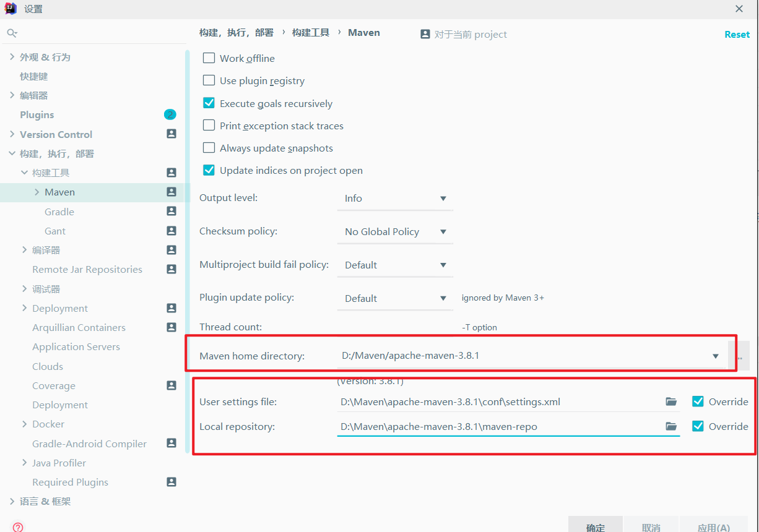Toggle Override for User settings file
The image size is (759, 532).
[x=698, y=401]
